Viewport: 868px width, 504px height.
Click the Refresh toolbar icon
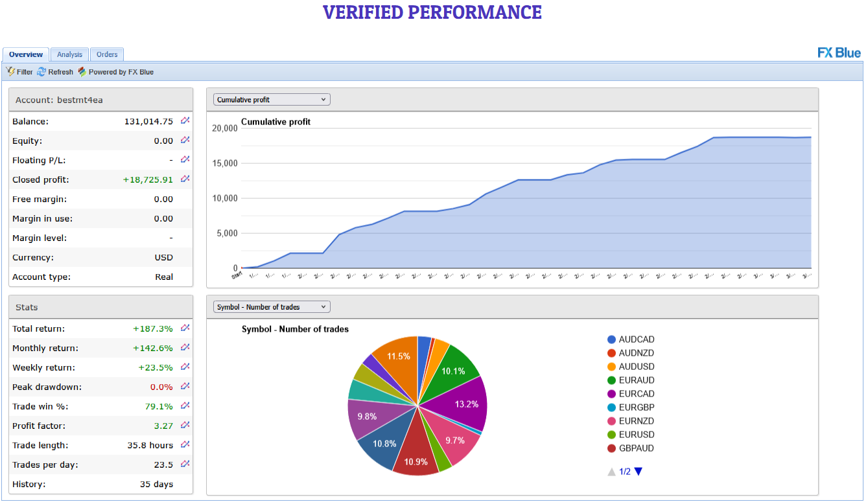point(41,71)
